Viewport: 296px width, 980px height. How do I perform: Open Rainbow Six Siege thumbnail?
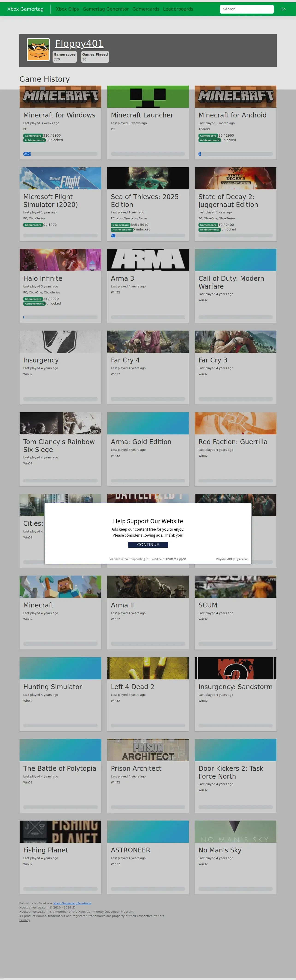click(60, 423)
